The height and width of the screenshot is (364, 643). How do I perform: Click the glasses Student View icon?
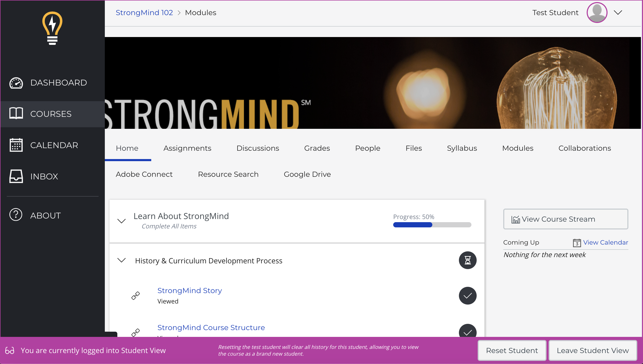(x=10, y=350)
